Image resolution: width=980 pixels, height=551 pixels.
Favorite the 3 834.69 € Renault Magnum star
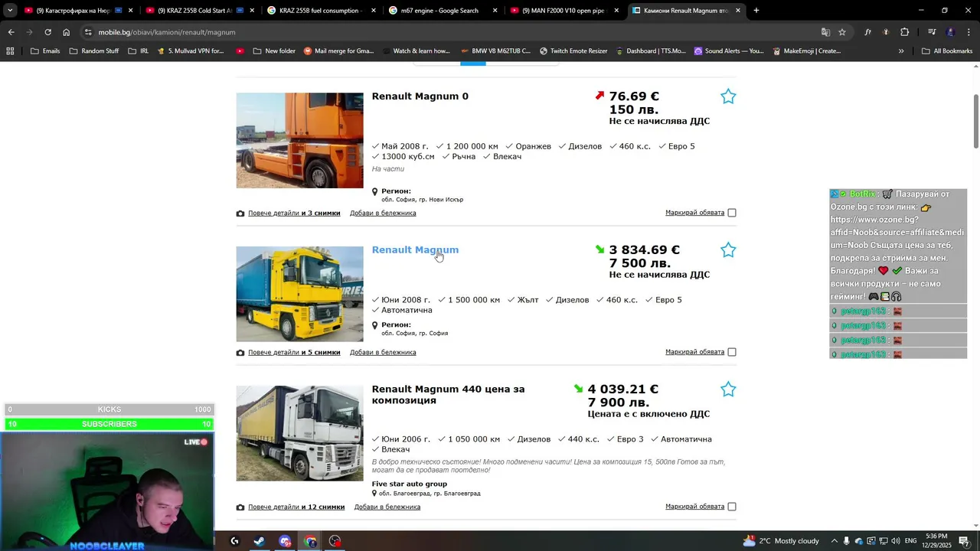[728, 250]
